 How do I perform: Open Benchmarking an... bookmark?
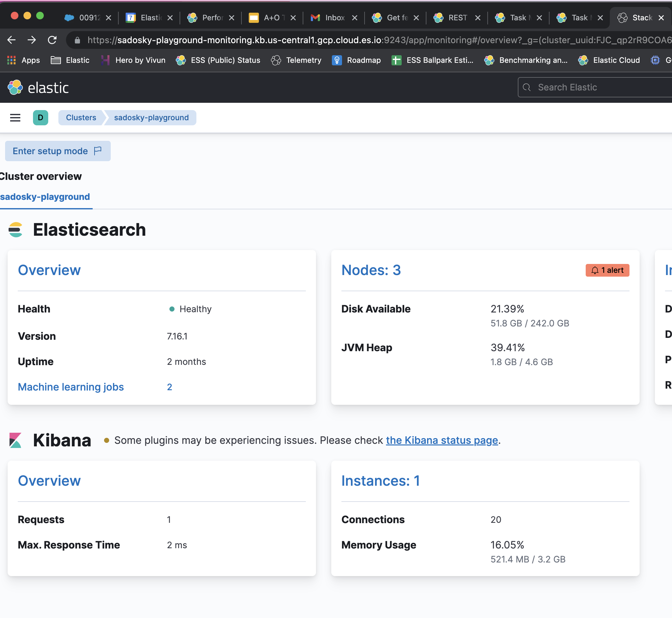pyautogui.click(x=525, y=60)
